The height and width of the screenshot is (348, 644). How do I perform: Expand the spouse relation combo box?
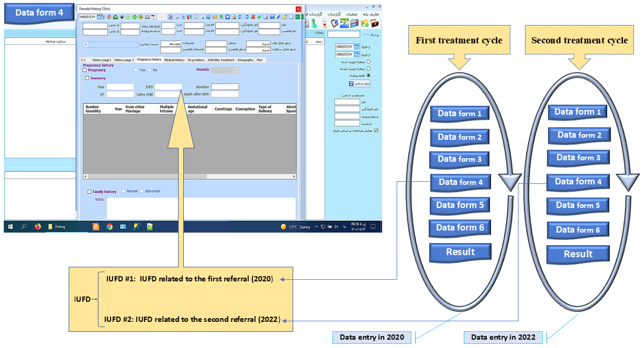pyautogui.click(x=86, y=44)
